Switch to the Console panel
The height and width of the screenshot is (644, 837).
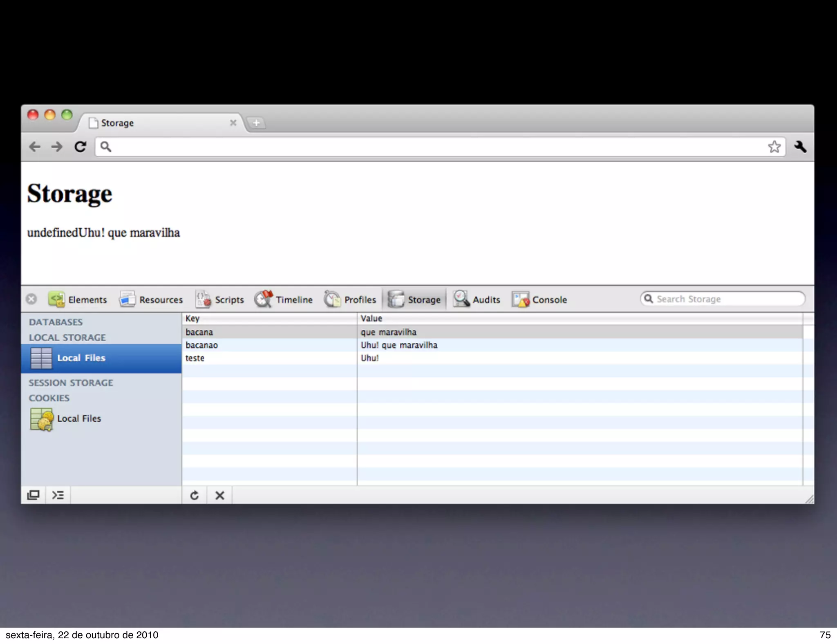tap(539, 300)
